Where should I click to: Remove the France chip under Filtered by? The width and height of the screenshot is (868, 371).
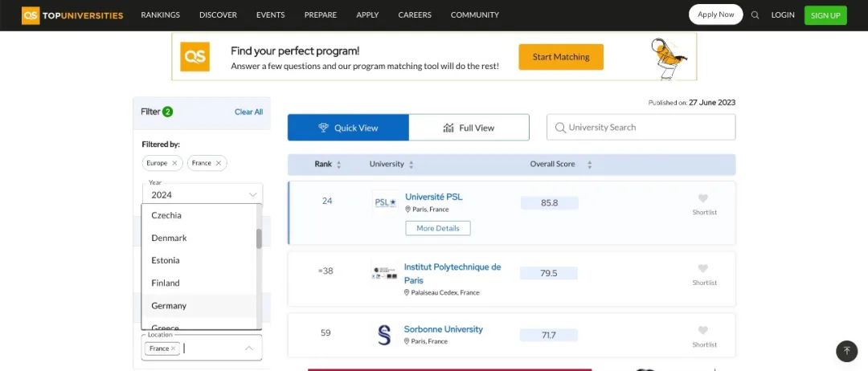coord(218,163)
